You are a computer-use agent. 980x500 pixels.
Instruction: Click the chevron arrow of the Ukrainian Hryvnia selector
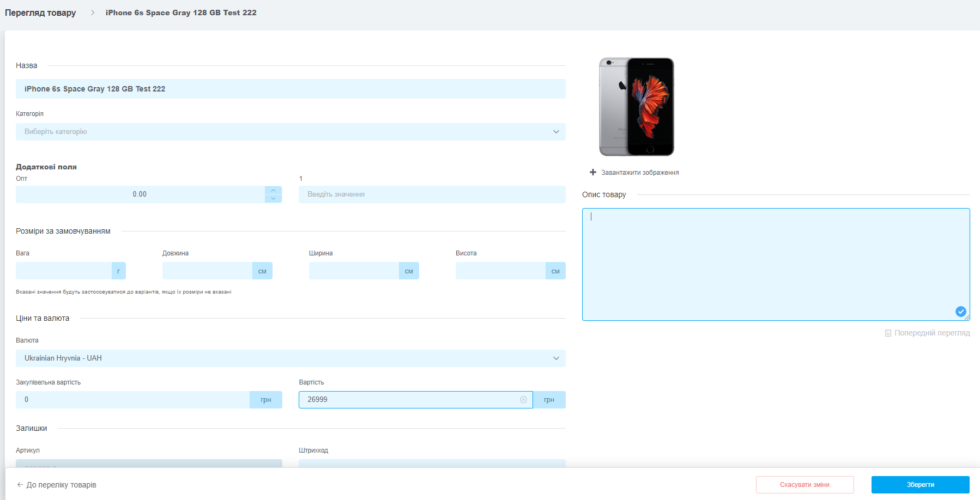click(556, 358)
